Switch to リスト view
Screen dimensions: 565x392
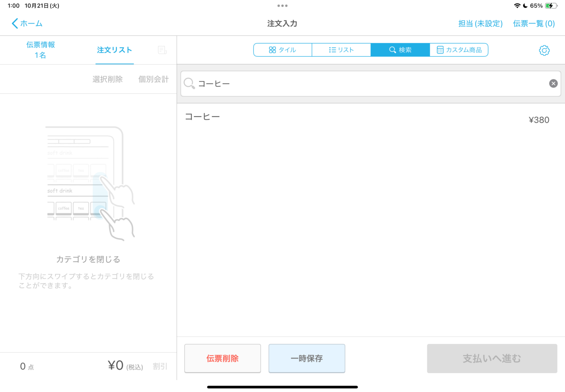341,50
